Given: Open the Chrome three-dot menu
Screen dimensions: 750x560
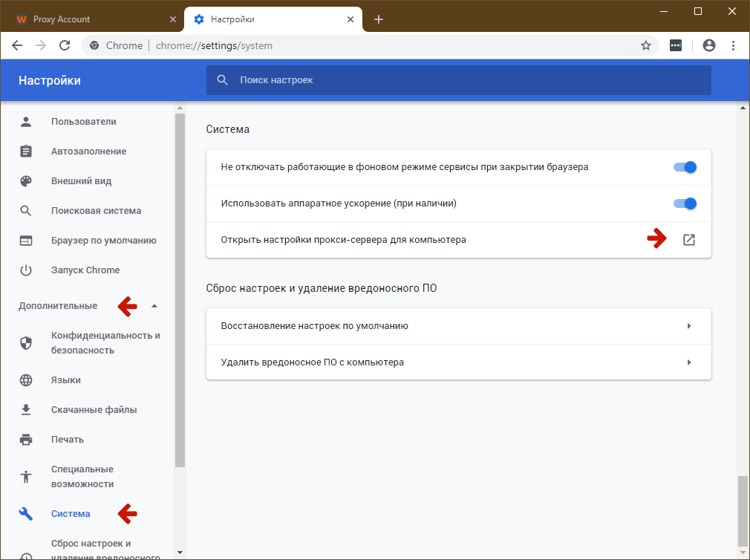Looking at the screenshot, I should pos(734,45).
